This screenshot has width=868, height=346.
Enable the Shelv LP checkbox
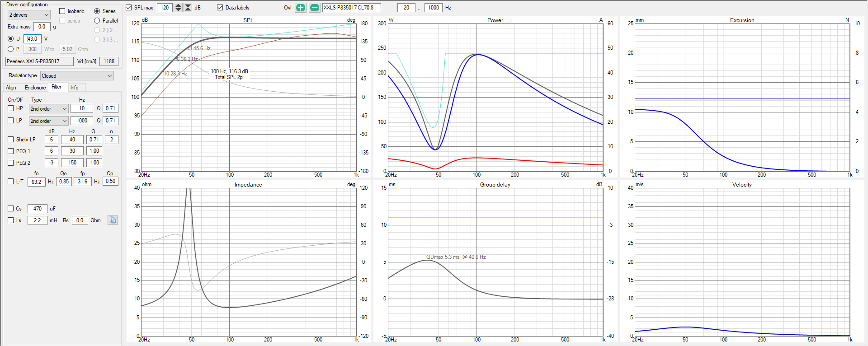click(x=11, y=140)
